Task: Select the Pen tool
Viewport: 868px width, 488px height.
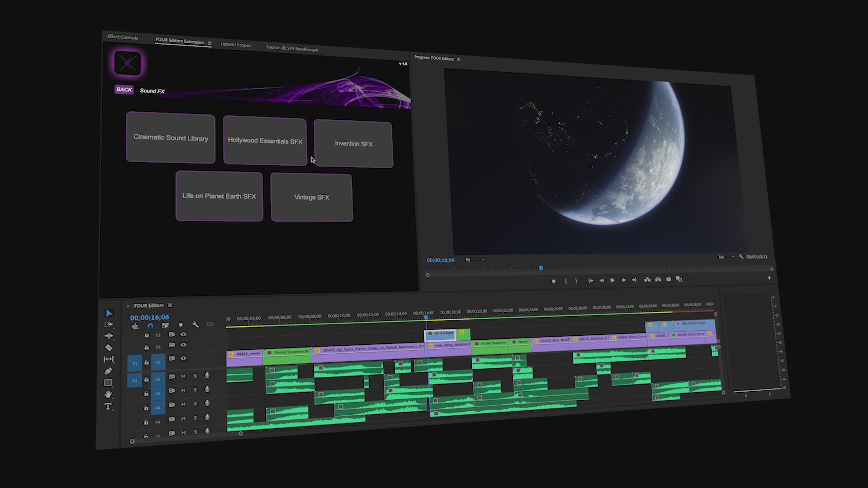Action: [108, 371]
